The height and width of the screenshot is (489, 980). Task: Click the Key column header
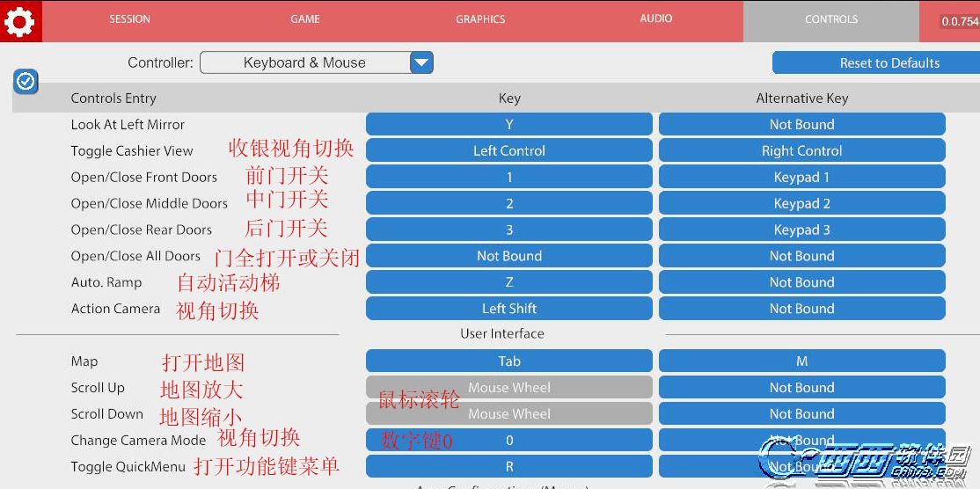(509, 98)
